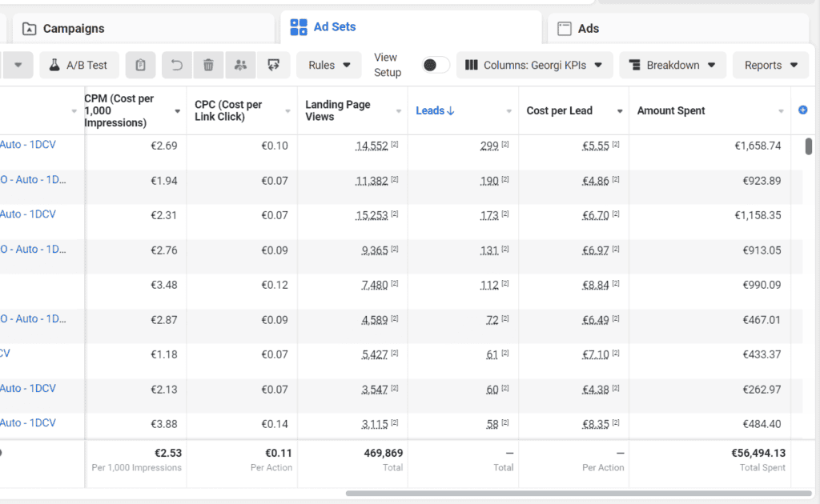Click the Breakdown rows icon
Image resolution: width=820 pixels, height=504 pixels.
[634, 65]
